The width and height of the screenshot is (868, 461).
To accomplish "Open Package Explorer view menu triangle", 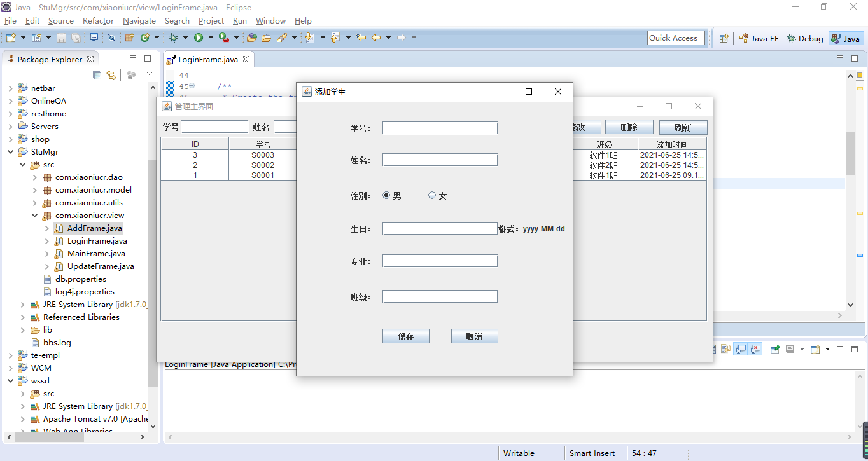I will [150, 75].
